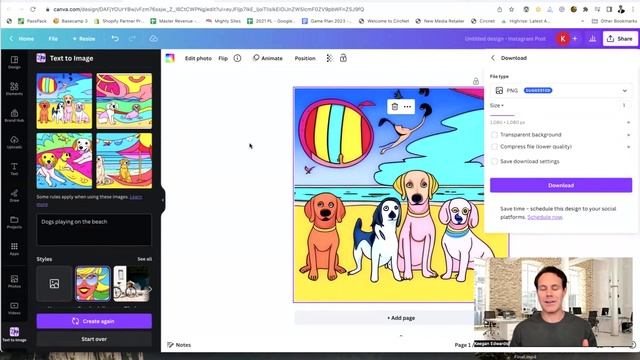Click the K user avatar

[x=563, y=39]
